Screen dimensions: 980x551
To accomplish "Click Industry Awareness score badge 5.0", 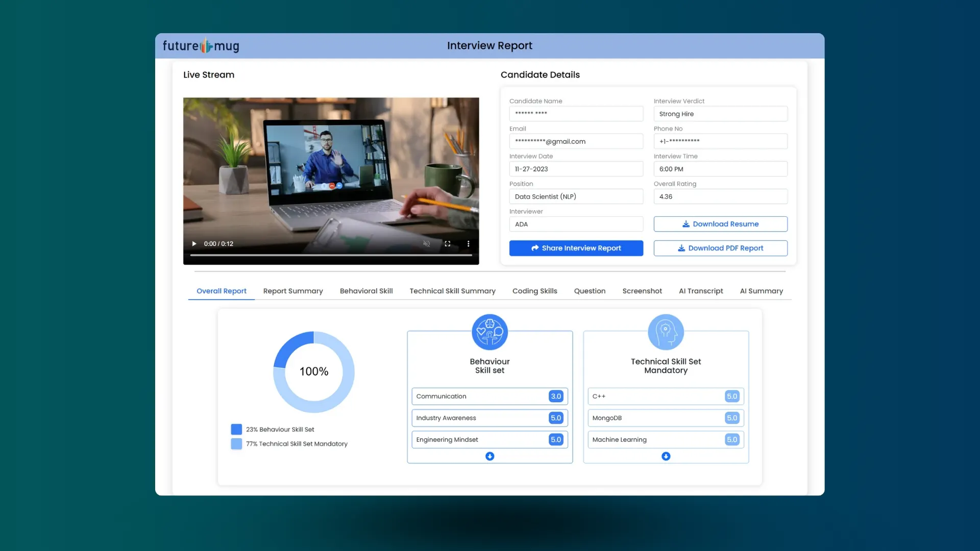I will (x=556, y=418).
